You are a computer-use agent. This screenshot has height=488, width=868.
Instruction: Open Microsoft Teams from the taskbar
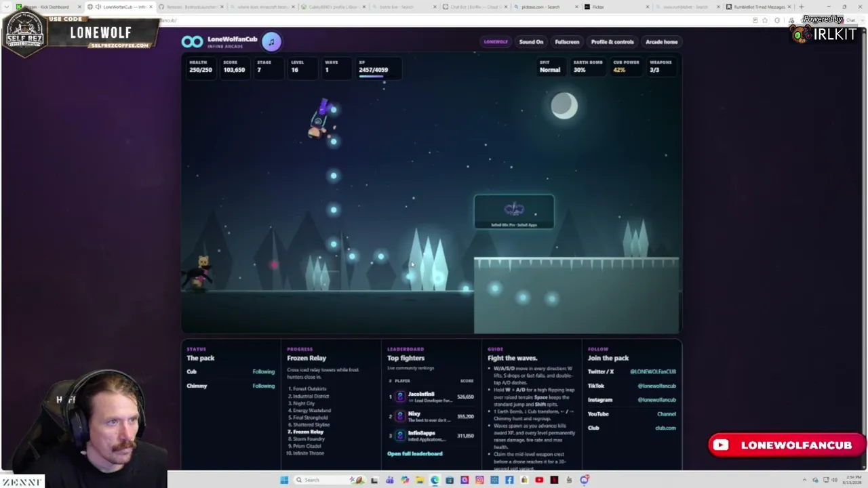click(390, 480)
